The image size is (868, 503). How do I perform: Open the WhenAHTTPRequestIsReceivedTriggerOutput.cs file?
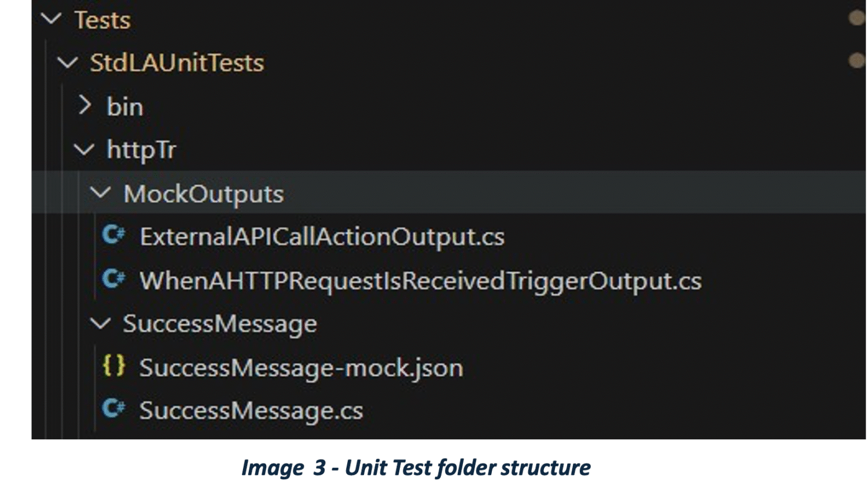pos(420,281)
